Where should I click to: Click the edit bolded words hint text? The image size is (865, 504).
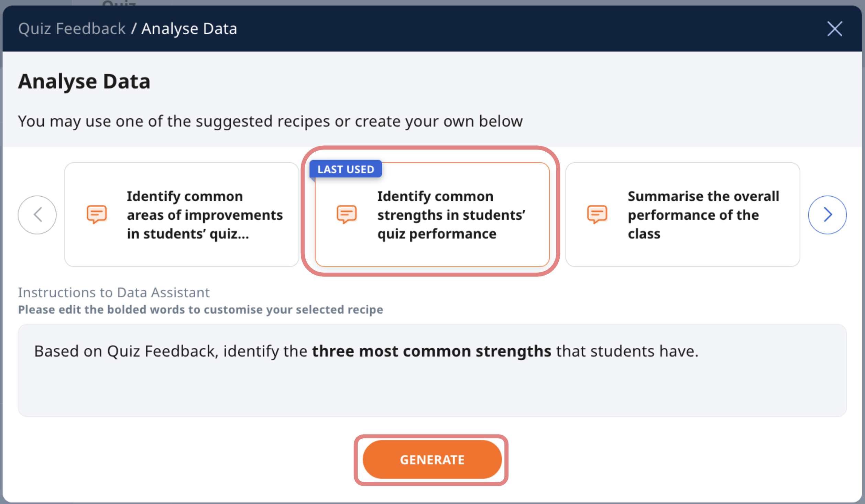coord(200,310)
